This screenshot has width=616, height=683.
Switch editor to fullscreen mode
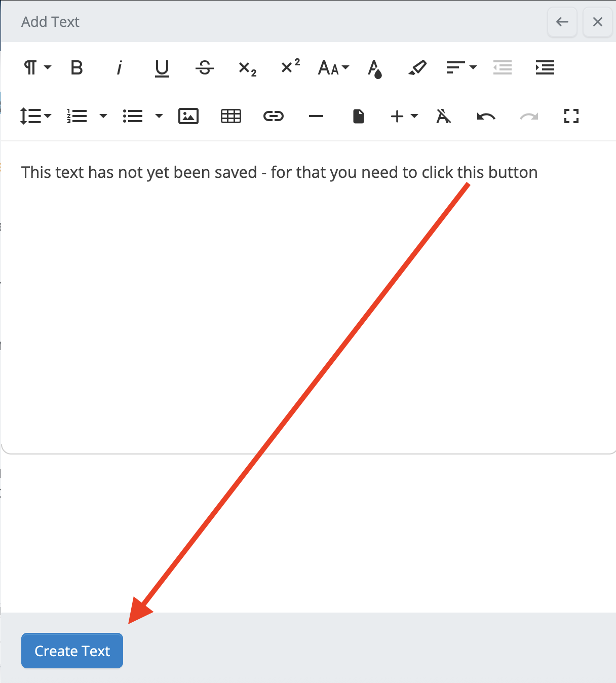pyautogui.click(x=571, y=116)
